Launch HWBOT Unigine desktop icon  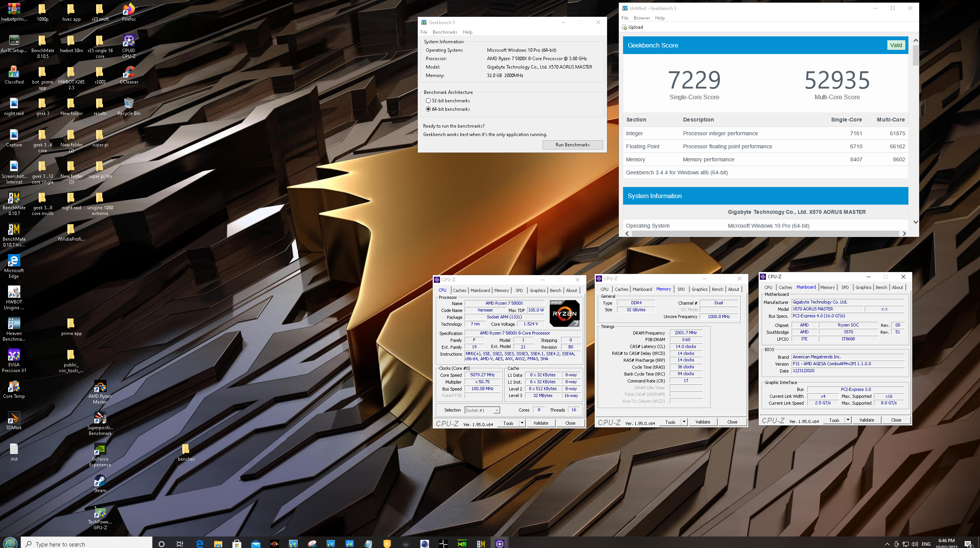(x=14, y=298)
